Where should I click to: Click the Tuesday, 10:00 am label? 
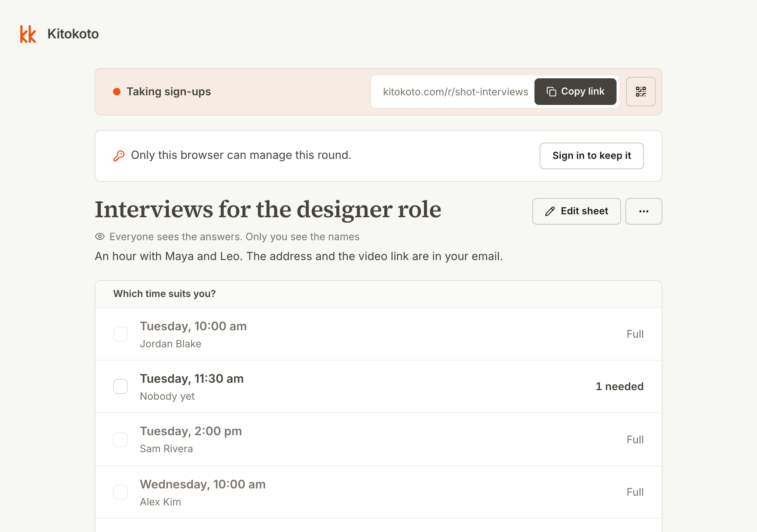[193, 326]
